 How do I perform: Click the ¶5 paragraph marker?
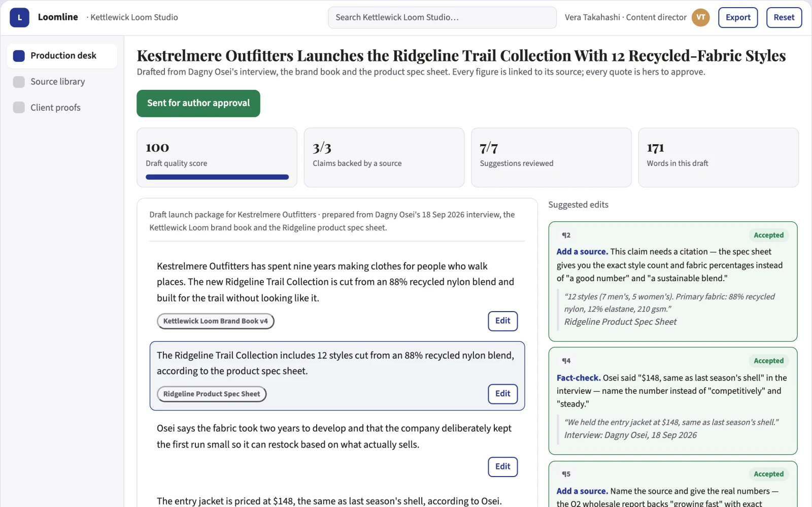[x=566, y=474]
